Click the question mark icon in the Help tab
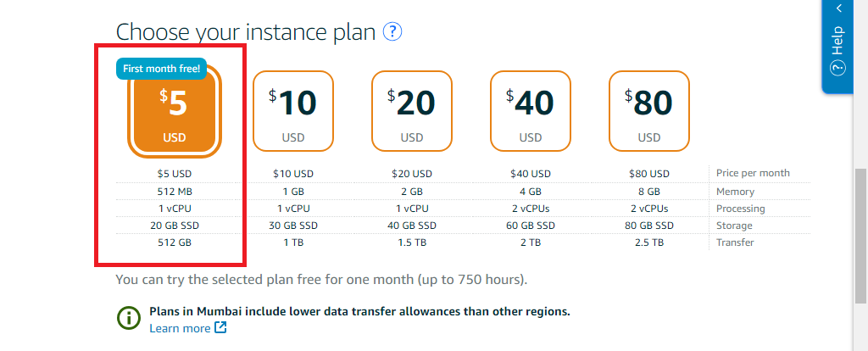This screenshot has height=351, width=868. click(837, 68)
